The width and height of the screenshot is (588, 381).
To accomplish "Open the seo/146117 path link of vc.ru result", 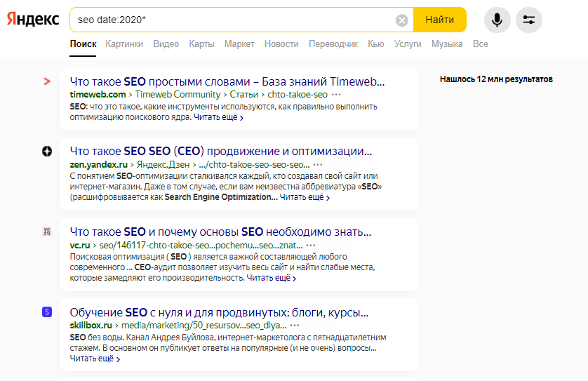I will coord(201,246).
